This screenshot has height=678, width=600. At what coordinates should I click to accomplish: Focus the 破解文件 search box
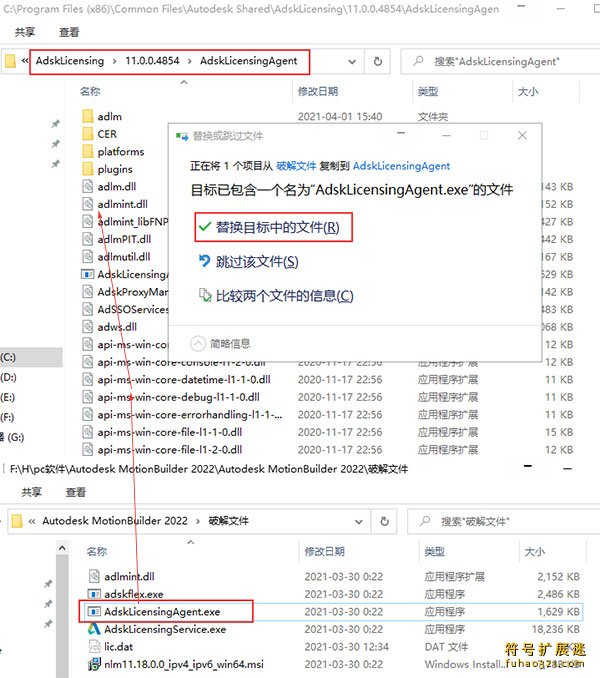504,521
